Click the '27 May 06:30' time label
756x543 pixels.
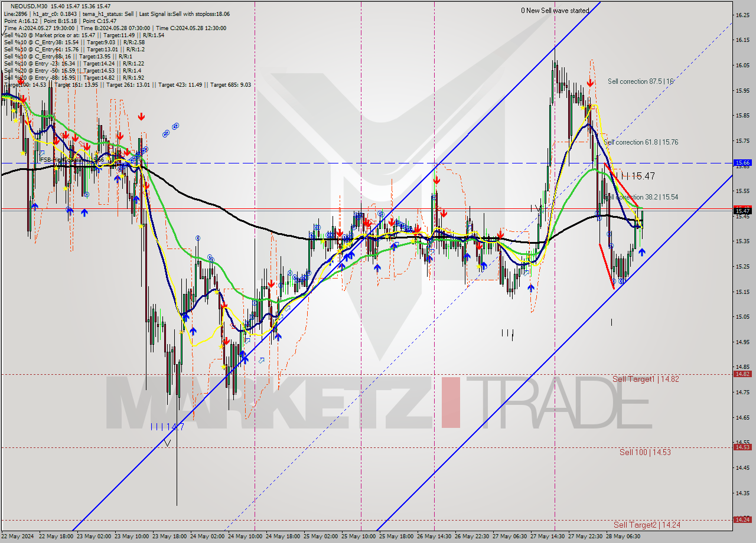point(510,537)
